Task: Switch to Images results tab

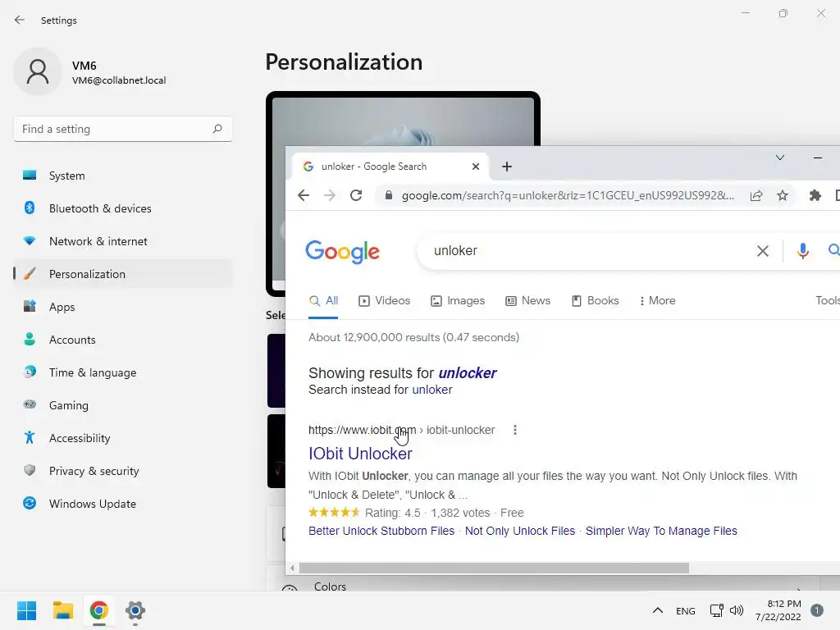Action: point(458,300)
